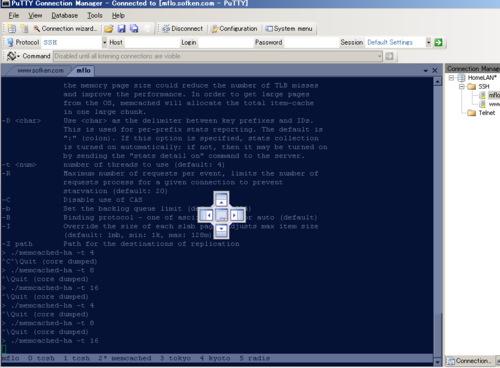This screenshot has width=500, height=368.
Task: Click the terminal scrollbar up arrow
Action: click(438, 81)
